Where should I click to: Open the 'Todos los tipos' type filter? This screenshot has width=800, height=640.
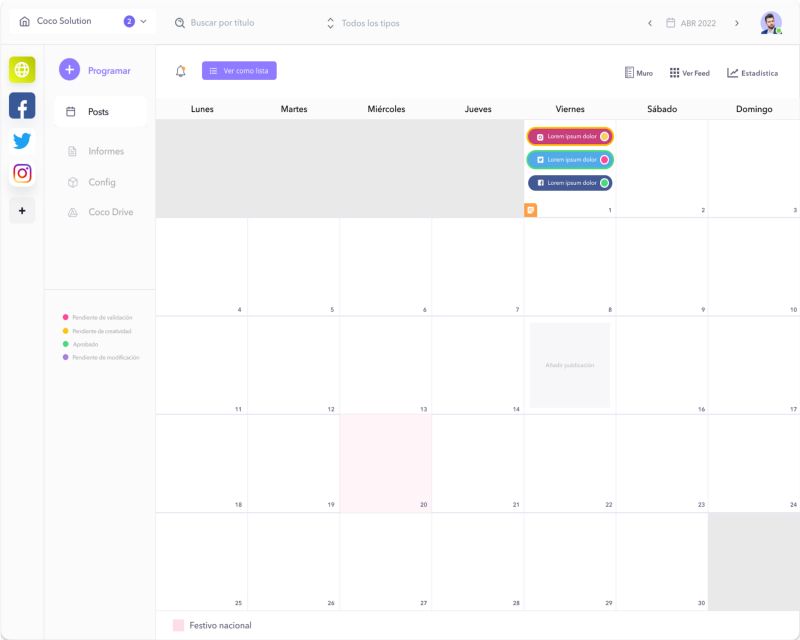pos(364,23)
